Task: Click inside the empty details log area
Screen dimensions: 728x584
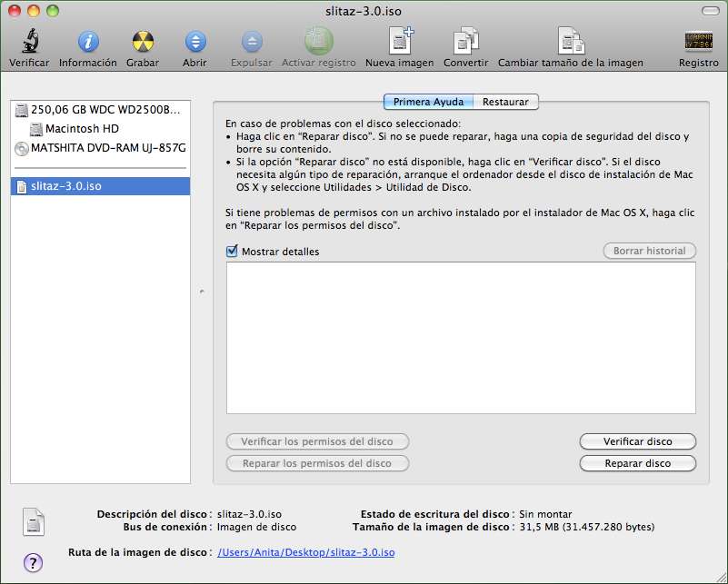Action: point(461,338)
